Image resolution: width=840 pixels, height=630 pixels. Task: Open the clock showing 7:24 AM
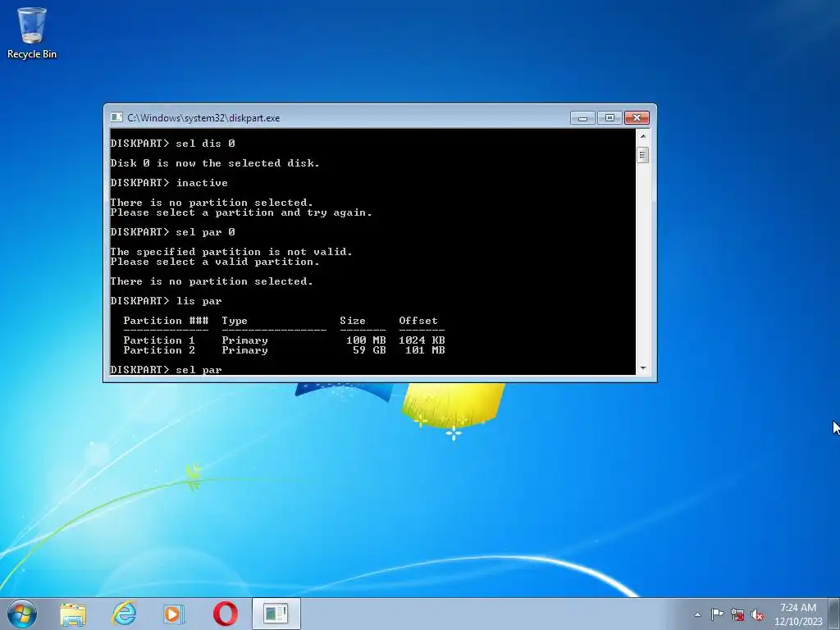tap(798, 614)
